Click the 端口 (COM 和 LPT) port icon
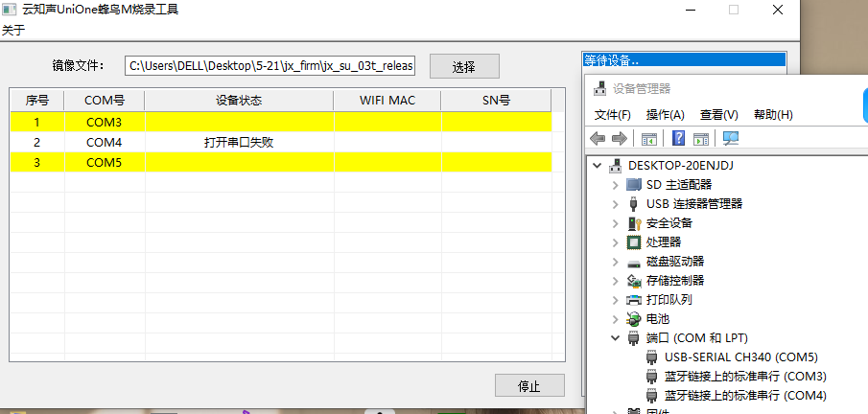This screenshot has width=868, height=414. click(633, 338)
